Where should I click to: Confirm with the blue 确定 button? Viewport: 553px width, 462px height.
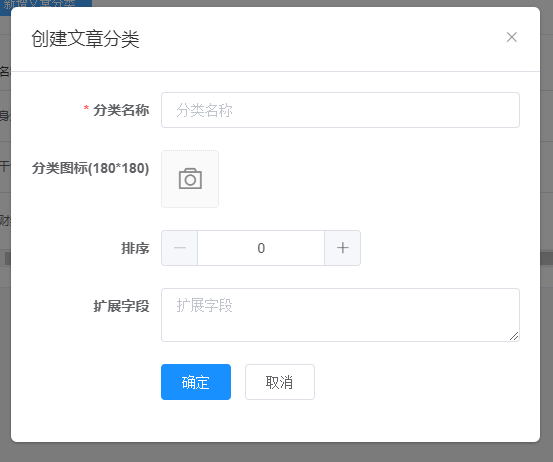196,382
